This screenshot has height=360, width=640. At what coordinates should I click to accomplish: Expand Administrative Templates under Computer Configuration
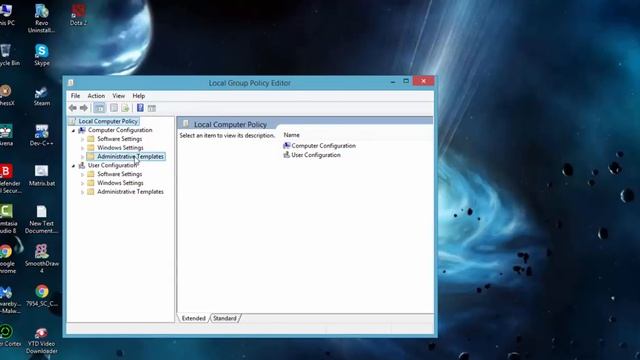(x=82, y=157)
